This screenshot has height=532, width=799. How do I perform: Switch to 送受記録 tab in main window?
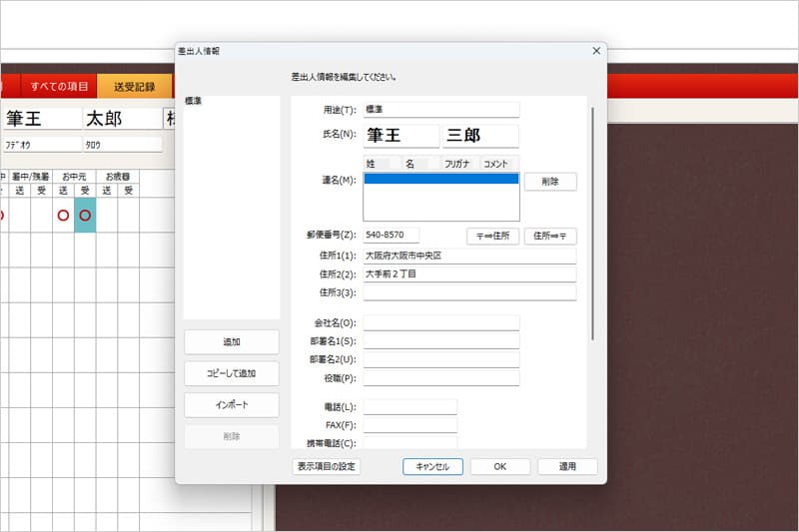pos(135,87)
